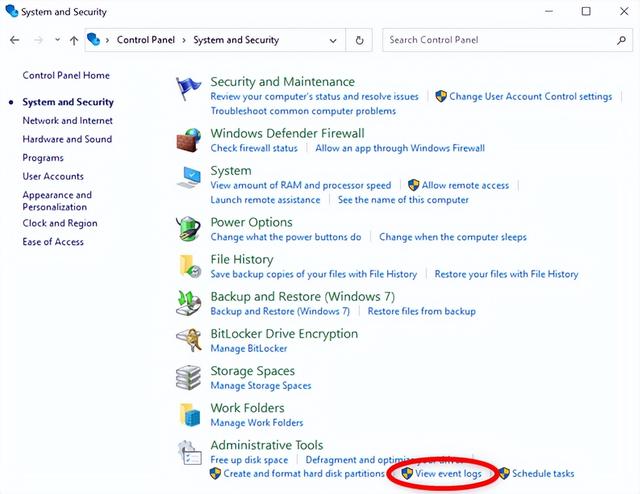The image size is (640, 494).
Task: Click the shield icon beside View event logs
Action: click(407, 474)
